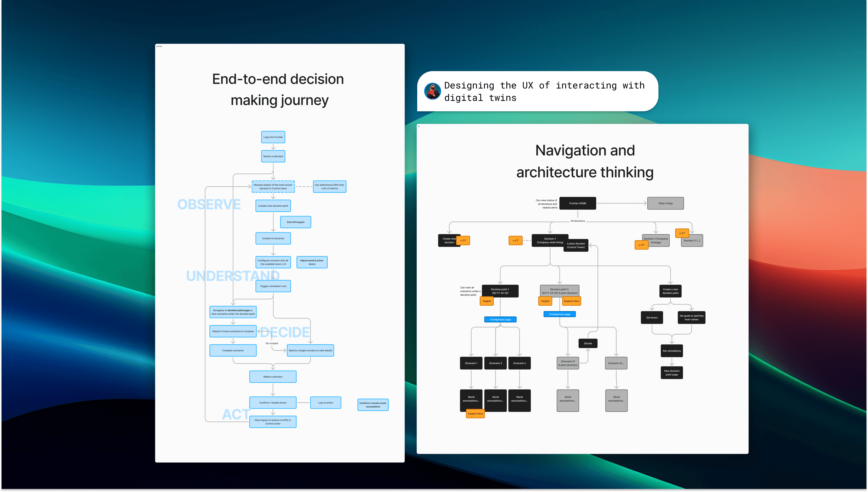Image resolution: width=868 pixels, height=492 pixels.
Task: Click the 'OBSERVE' stage label
Action: click(209, 204)
